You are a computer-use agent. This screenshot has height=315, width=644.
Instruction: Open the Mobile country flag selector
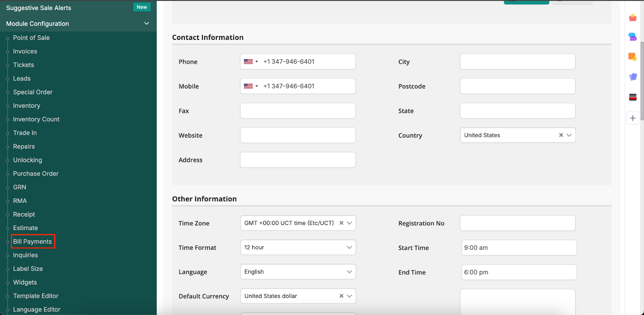(250, 86)
